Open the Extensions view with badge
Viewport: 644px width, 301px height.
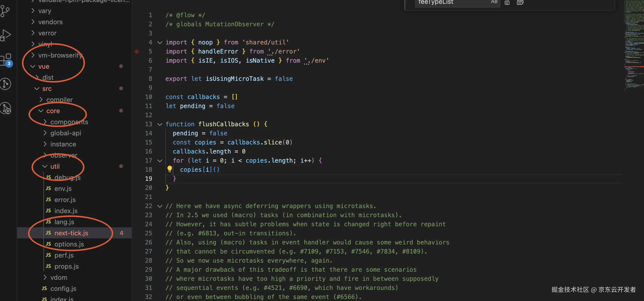click(x=6, y=60)
